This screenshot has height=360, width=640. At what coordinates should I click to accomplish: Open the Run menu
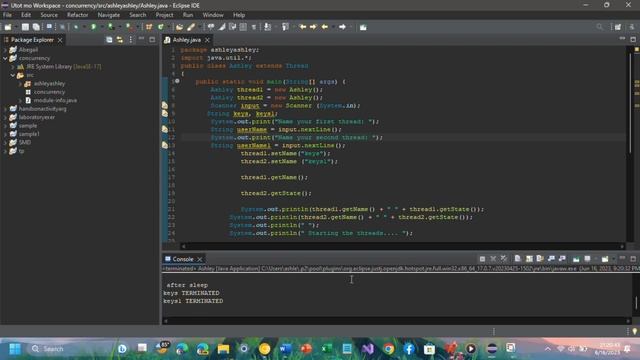tap(188, 15)
